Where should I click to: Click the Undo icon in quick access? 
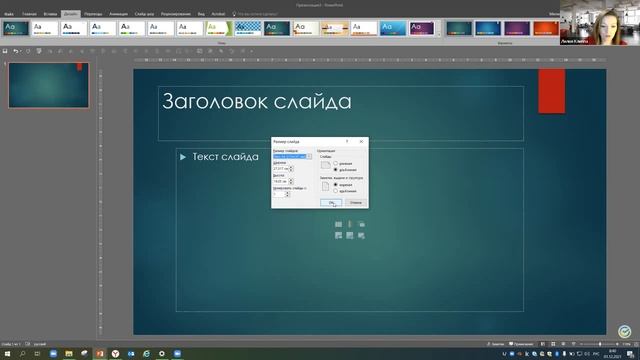click(x=16, y=51)
